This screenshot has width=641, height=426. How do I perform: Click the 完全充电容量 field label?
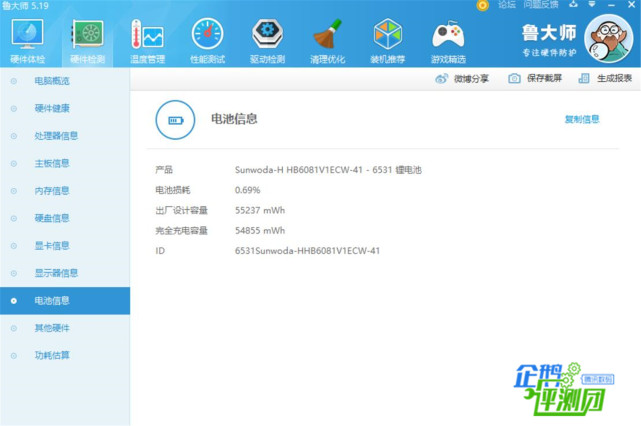(181, 231)
